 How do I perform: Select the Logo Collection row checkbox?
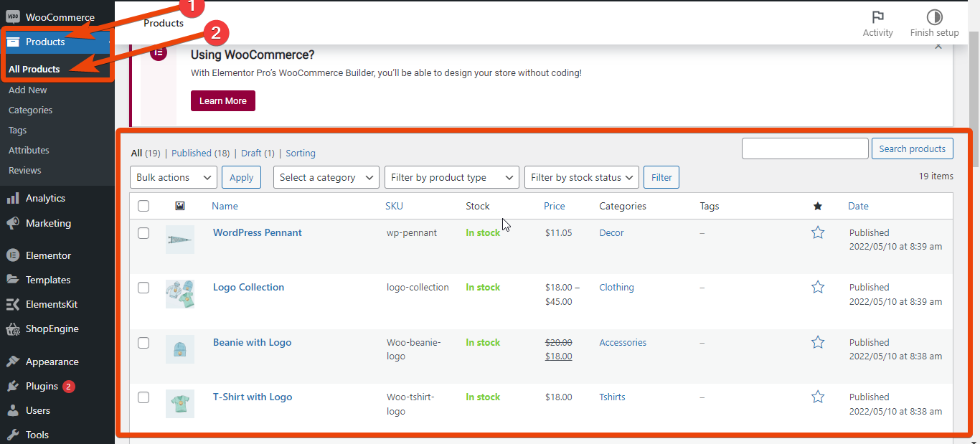coord(143,288)
